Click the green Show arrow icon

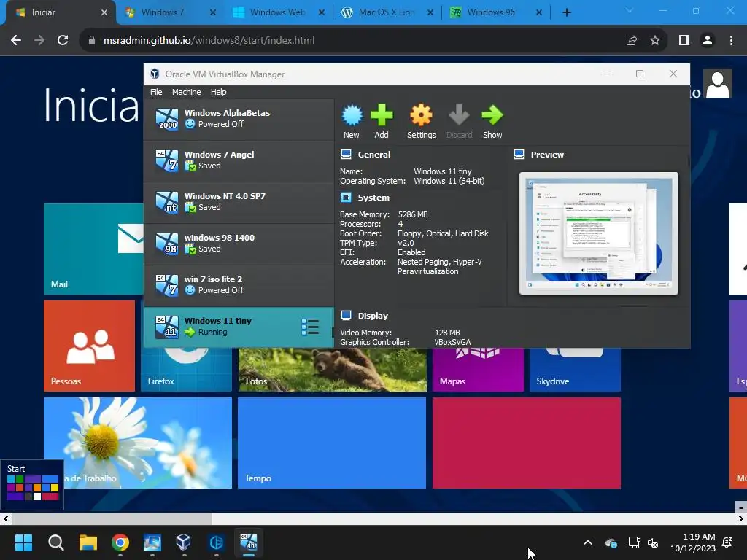(x=492, y=115)
